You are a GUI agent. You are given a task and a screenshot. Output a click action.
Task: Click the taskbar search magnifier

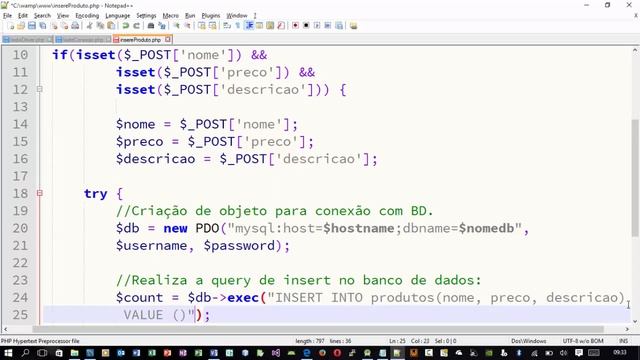pyautogui.click(x=25, y=353)
